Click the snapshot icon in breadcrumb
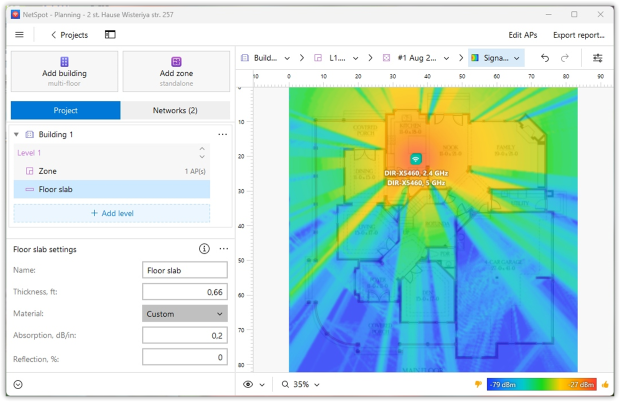The image size is (620, 402). point(386,58)
